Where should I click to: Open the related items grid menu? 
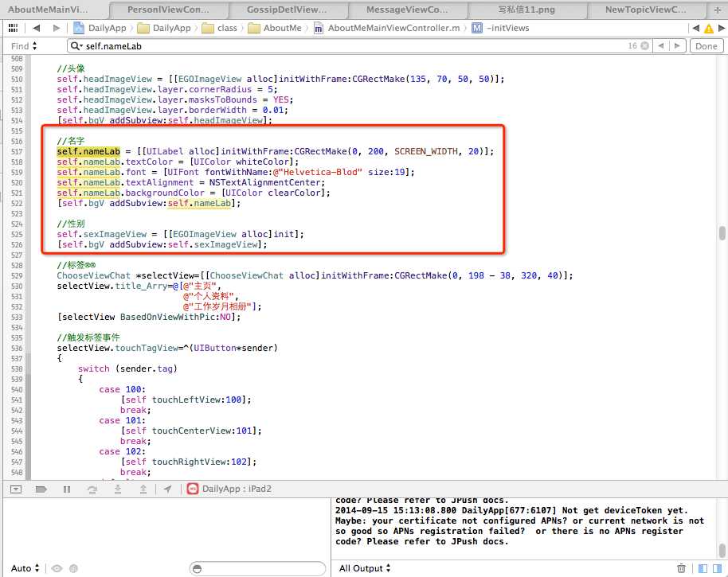(13, 28)
